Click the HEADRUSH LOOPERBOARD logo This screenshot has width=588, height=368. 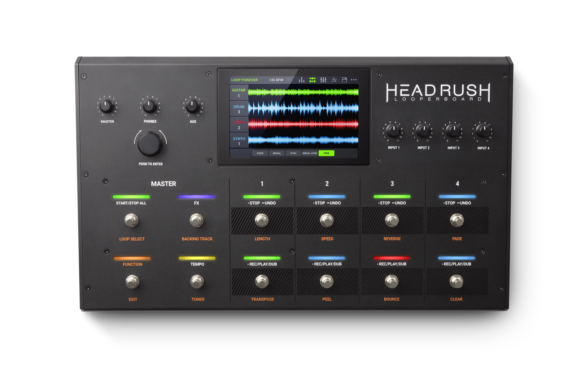[438, 93]
